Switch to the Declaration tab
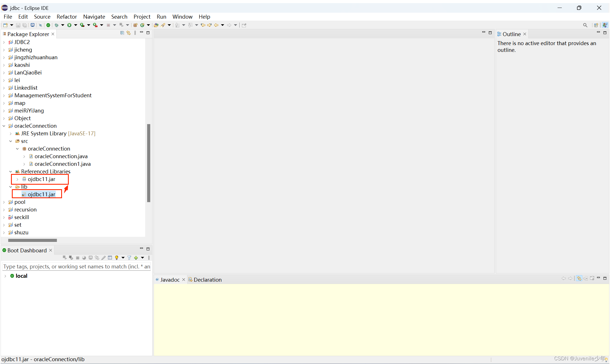 207,279
